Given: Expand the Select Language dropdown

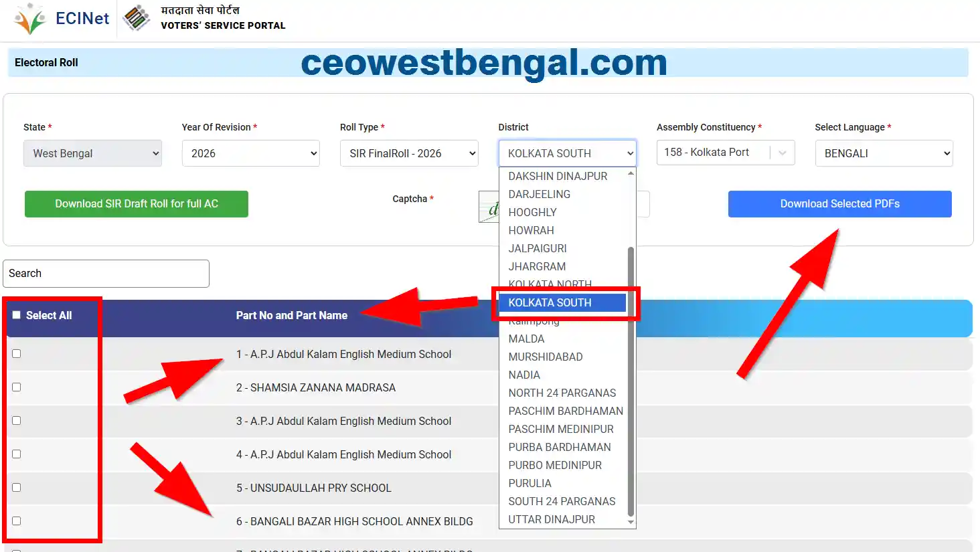Looking at the screenshot, I should pos(884,153).
